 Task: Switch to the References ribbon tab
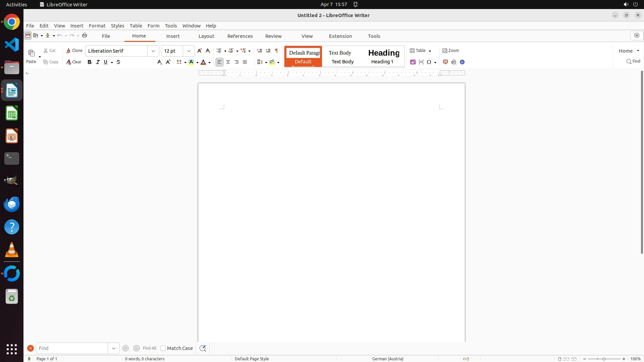pyautogui.click(x=240, y=36)
